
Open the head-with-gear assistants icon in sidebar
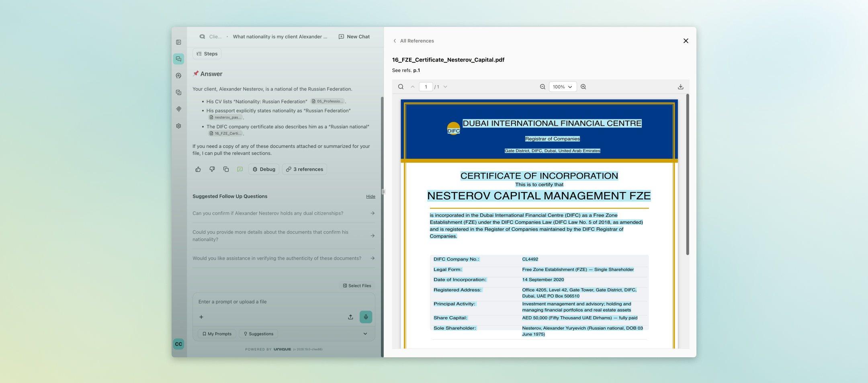(x=178, y=76)
